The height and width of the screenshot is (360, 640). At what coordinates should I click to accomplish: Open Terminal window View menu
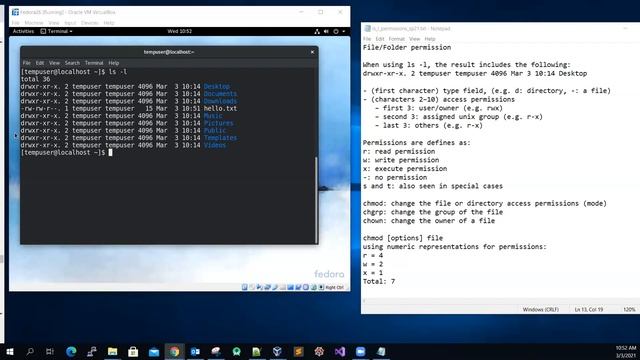click(x=54, y=63)
